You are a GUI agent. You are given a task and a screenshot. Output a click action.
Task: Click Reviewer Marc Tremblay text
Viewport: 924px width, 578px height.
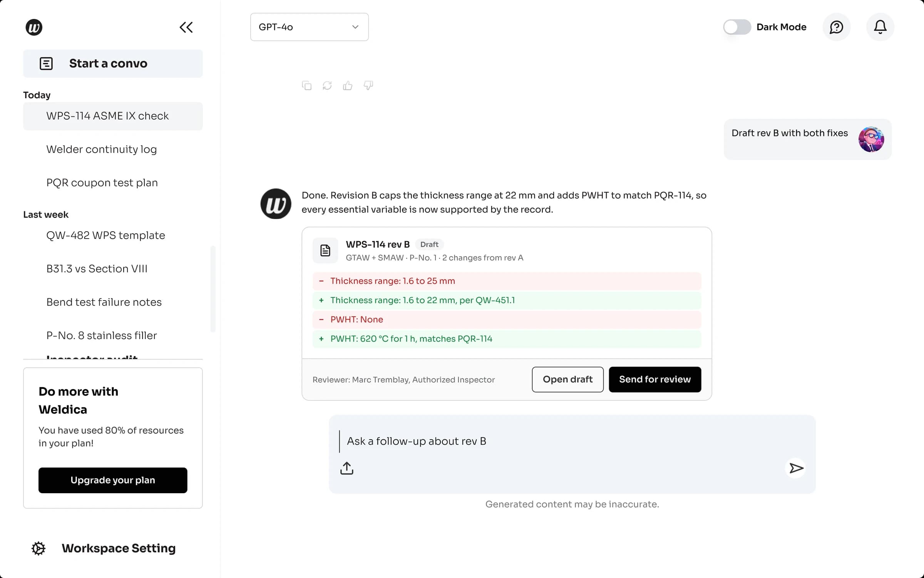tap(403, 380)
